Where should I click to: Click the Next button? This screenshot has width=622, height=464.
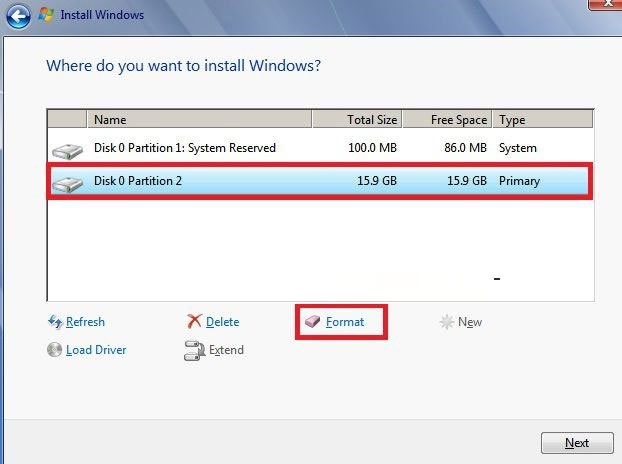click(x=577, y=443)
